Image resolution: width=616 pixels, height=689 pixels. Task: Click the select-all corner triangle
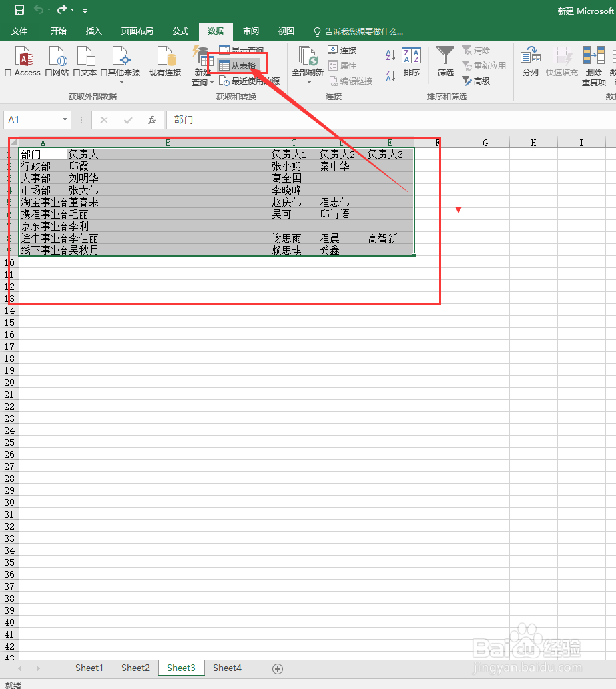click(x=13, y=143)
